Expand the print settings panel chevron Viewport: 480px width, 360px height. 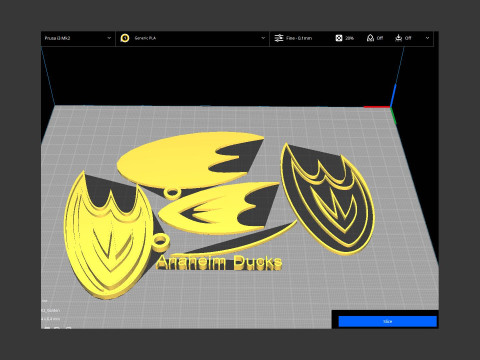click(x=427, y=38)
